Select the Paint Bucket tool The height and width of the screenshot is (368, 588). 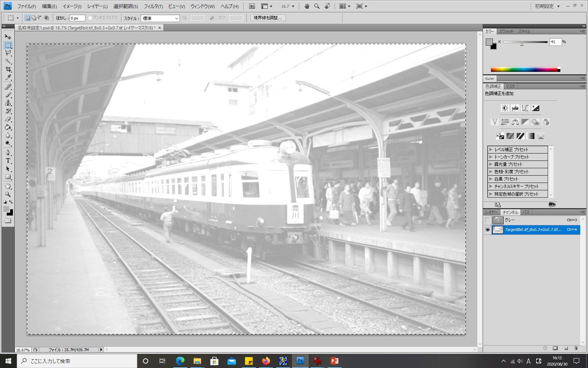click(8, 127)
